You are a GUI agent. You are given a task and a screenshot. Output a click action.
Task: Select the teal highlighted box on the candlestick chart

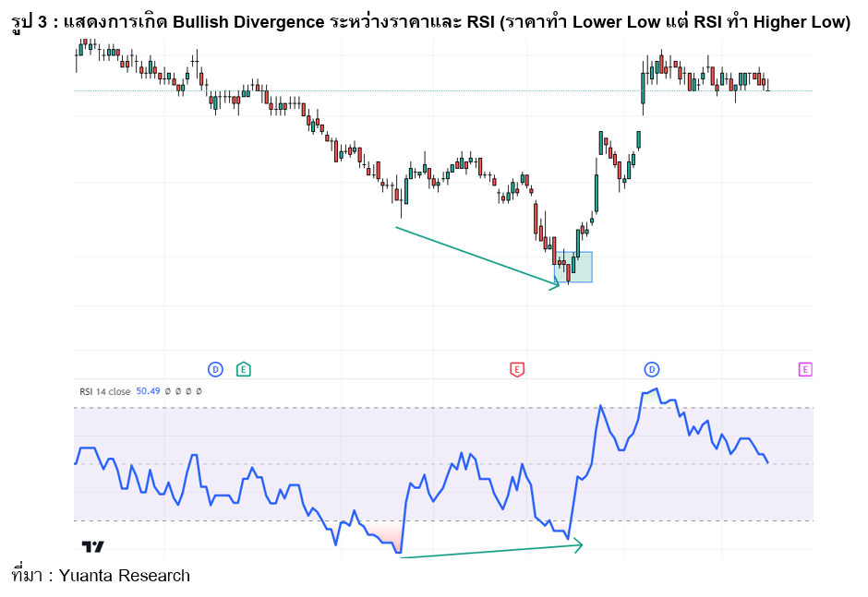(x=574, y=269)
